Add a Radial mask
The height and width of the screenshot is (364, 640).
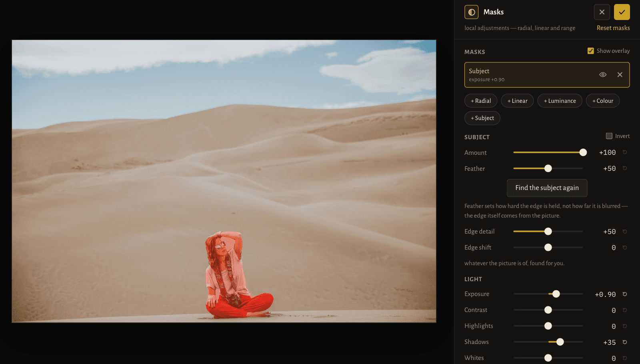[x=481, y=101]
